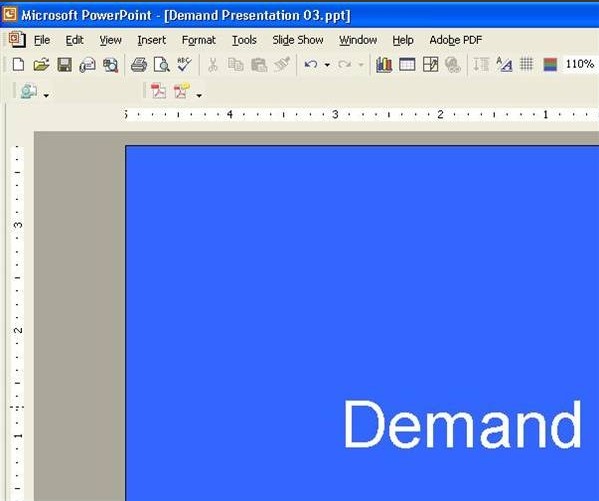This screenshot has height=501, width=599.
Task: Click the Paste clipboard icon
Action: 259,65
